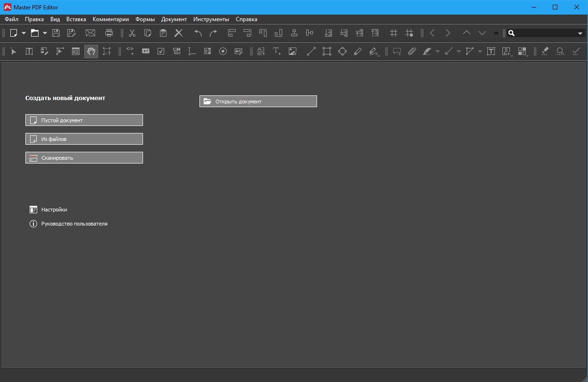Screen dimensions: 588x382
Task: Toggle the snap to grid icon
Action: tap(409, 33)
